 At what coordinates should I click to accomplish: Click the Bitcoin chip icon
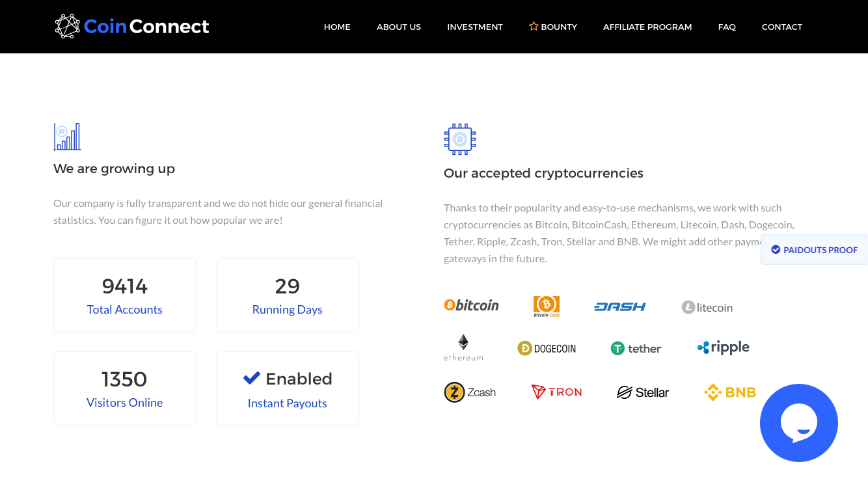point(460,139)
